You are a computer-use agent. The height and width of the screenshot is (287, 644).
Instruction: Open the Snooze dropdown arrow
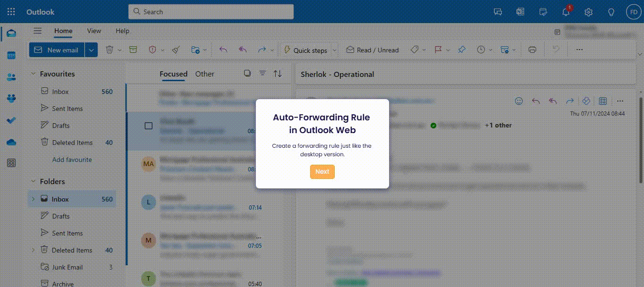[x=491, y=50]
